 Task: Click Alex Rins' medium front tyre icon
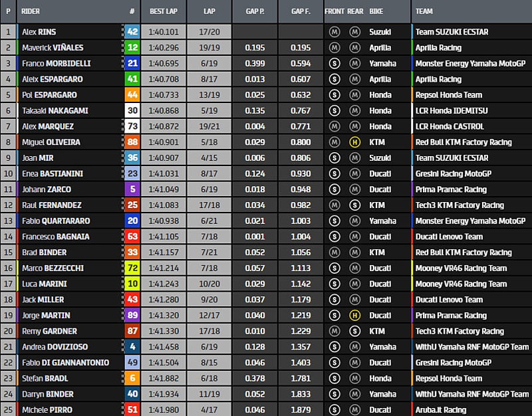point(334,32)
